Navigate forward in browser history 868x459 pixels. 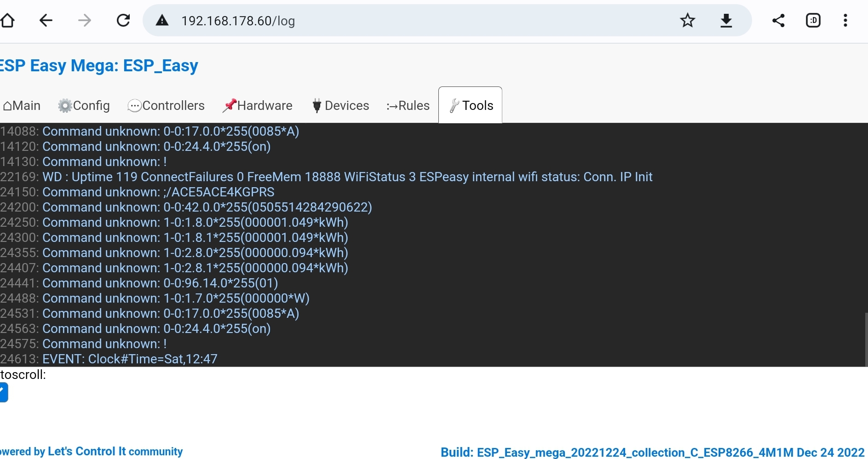85,20
